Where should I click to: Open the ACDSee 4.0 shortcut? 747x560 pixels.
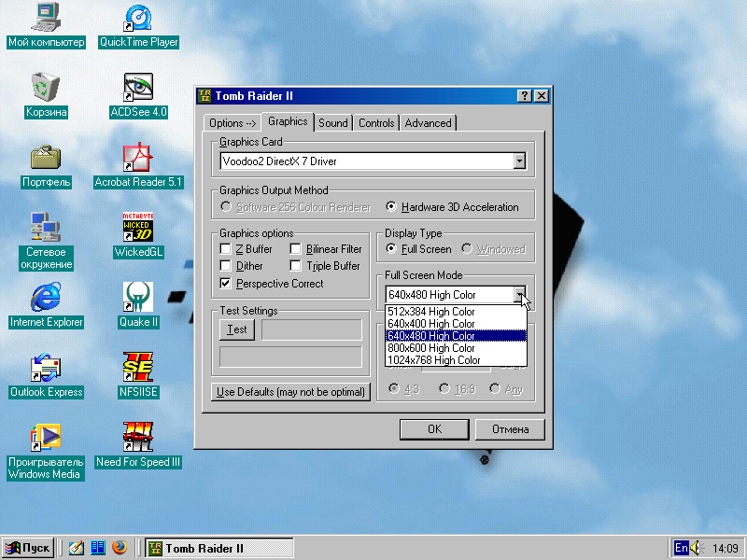tap(138, 88)
